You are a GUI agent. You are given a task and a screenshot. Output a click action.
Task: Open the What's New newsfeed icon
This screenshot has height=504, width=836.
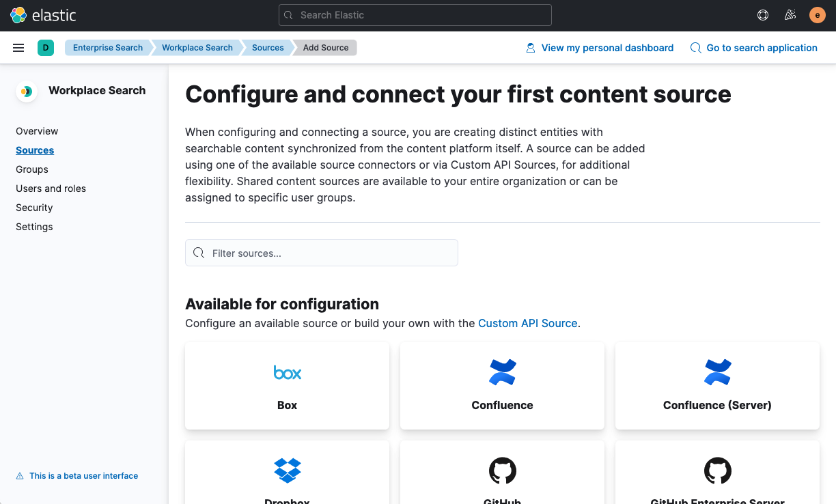(x=790, y=14)
